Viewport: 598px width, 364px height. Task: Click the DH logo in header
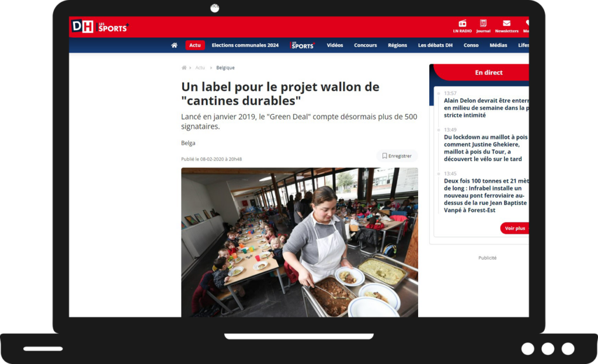(x=82, y=26)
